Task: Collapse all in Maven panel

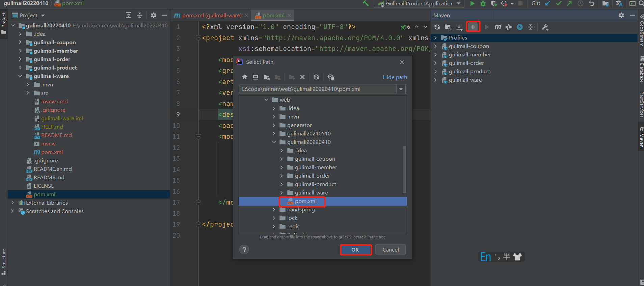Action: 531,27
